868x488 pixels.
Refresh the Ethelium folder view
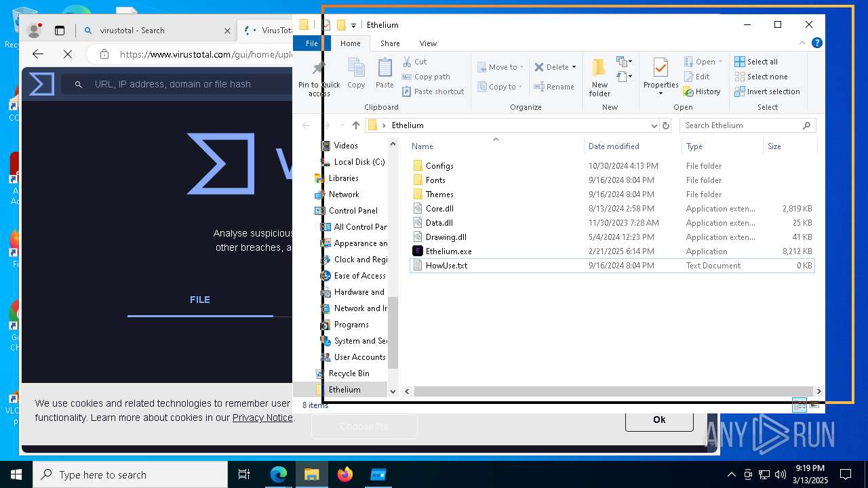(666, 125)
